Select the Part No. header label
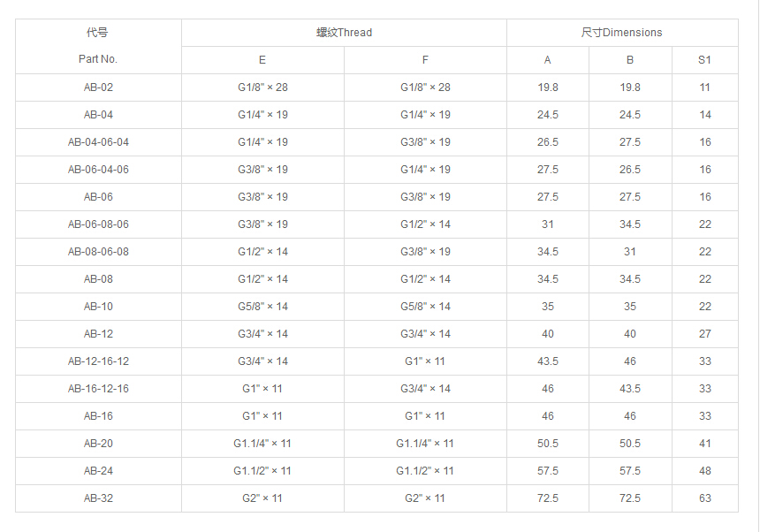 click(x=98, y=59)
